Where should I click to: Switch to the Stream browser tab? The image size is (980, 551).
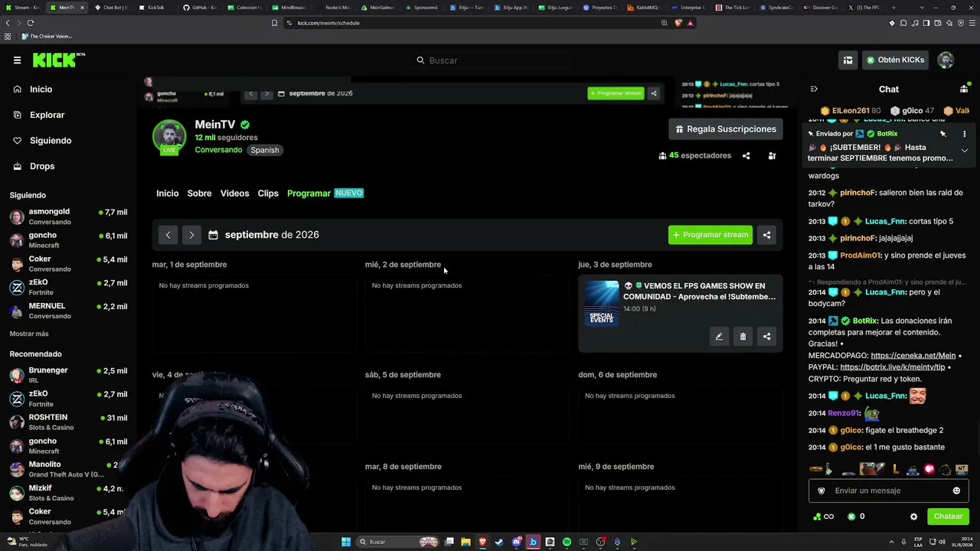(23, 8)
